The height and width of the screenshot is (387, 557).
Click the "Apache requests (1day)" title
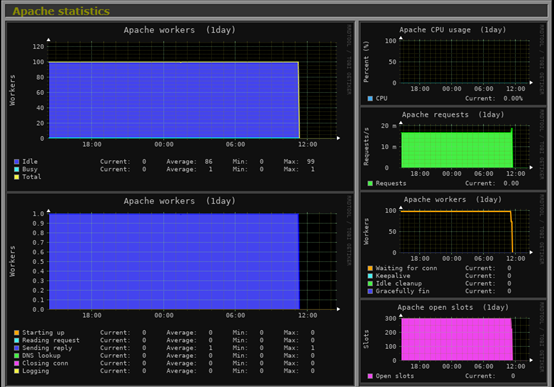453,115
